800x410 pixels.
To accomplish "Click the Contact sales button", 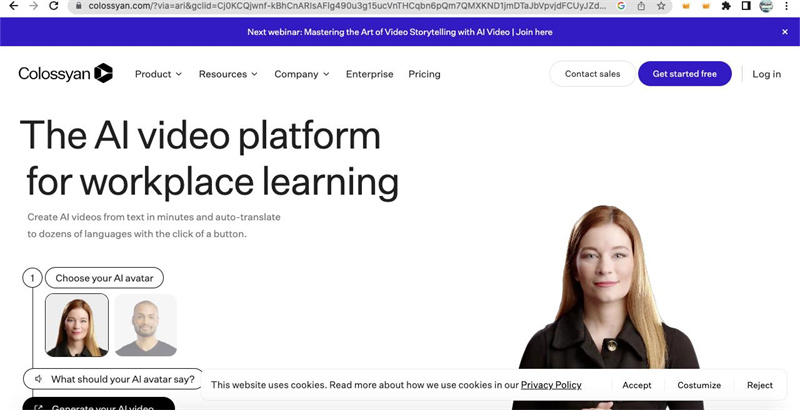I will coord(592,74).
